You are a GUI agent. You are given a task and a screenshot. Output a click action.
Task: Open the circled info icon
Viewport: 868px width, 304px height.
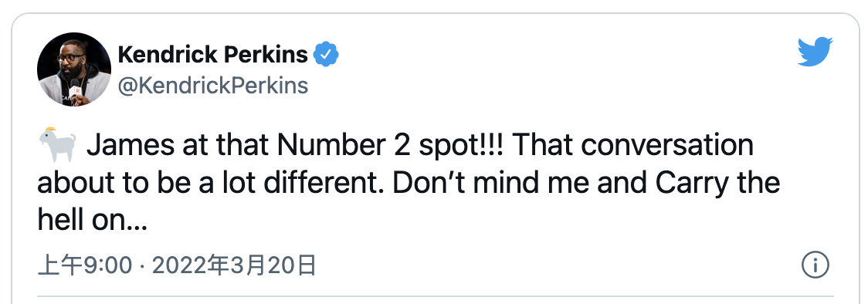(815, 265)
